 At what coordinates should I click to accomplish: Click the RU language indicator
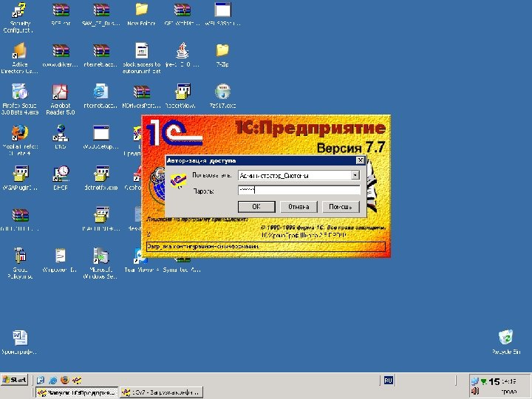[x=388, y=381]
